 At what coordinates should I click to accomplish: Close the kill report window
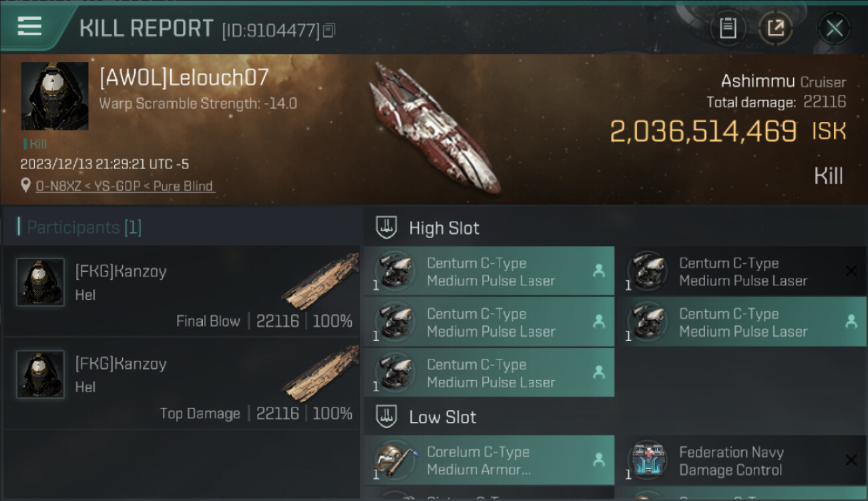[834, 28]
